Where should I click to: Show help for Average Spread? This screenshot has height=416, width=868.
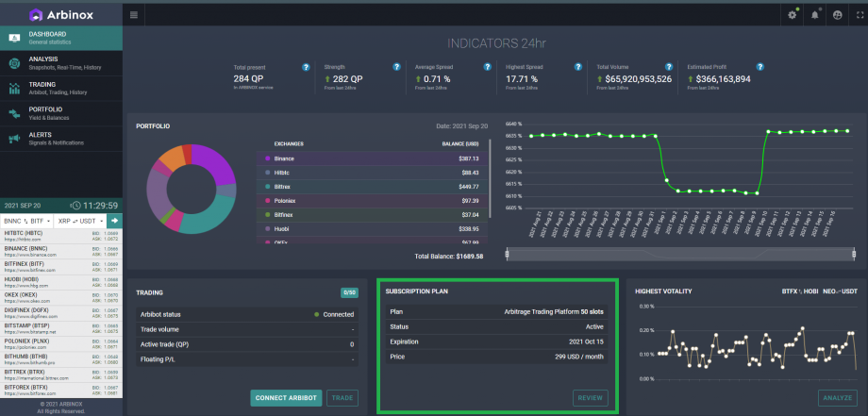pos(487,67)
